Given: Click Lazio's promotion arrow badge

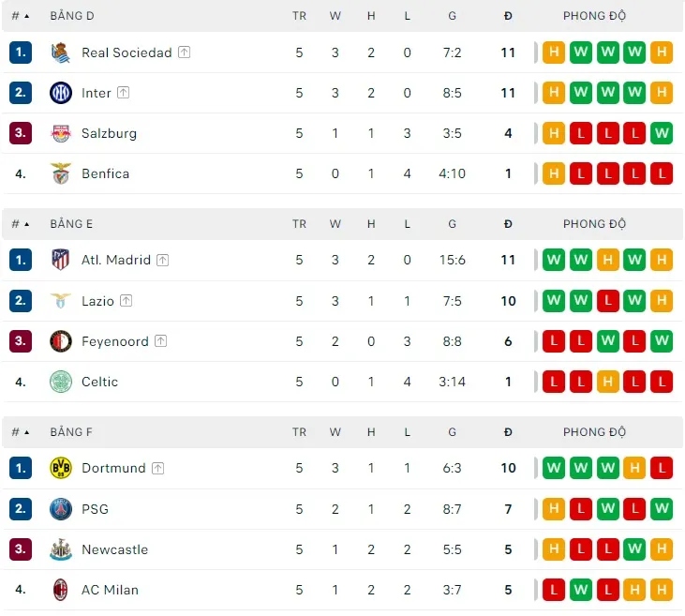Looking at the screenshot, I should (x=127, y=301).
